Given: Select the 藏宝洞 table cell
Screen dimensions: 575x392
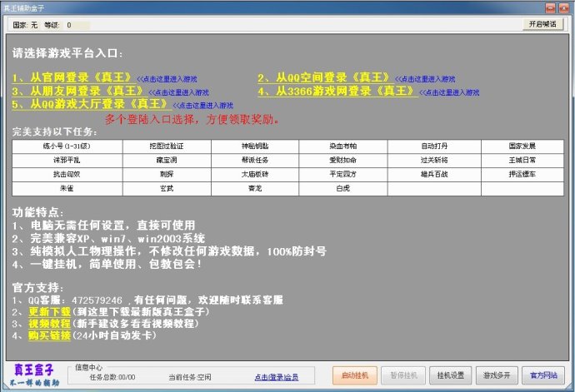Looking at the screenshot, I should tap(167, 161).
